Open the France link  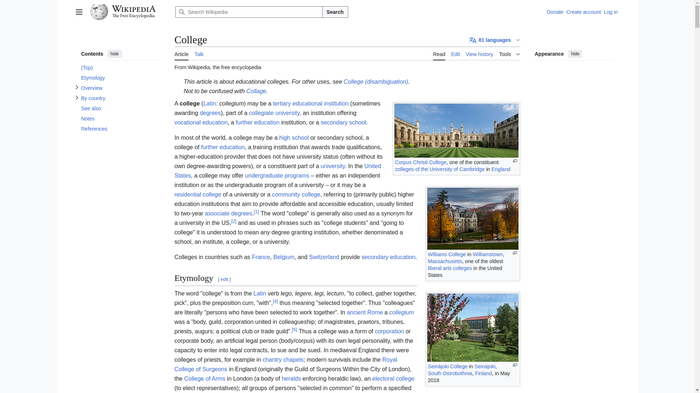261,257
